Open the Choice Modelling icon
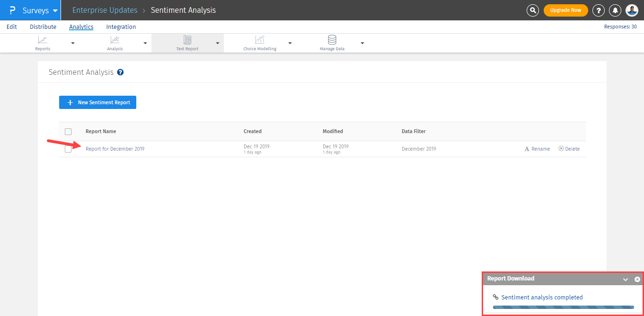Viewport: 644px width, 316px height. (260, 40)
